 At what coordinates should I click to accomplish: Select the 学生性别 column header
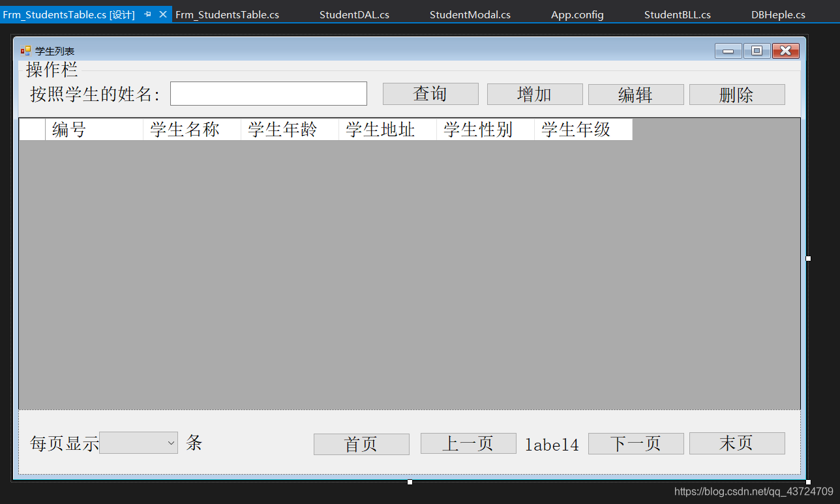pyautogui.click(x=485, y=129)
